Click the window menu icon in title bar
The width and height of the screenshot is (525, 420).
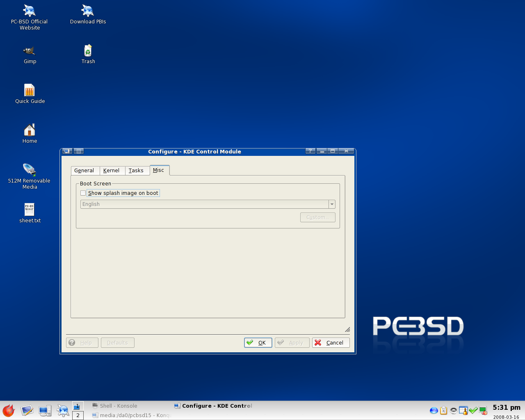(x=67, y=151)
